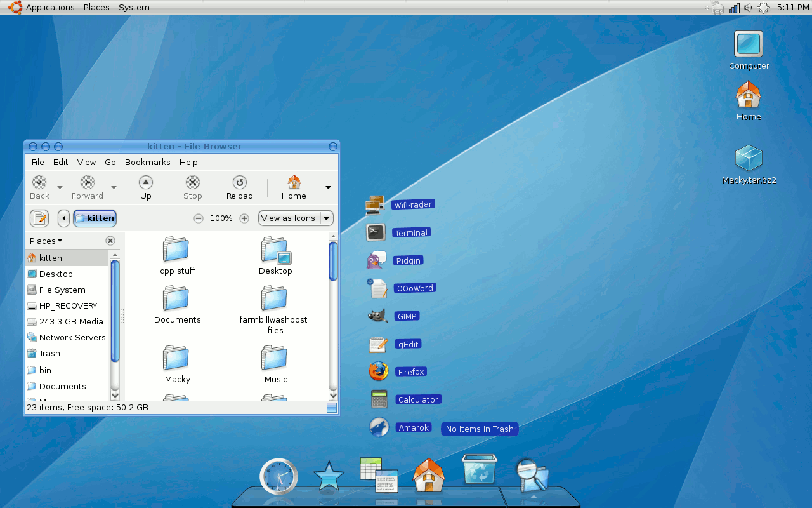This screenshot has width=812, height=508.
Task: Open Amarok music player icon
Action: tap(379, 427)
